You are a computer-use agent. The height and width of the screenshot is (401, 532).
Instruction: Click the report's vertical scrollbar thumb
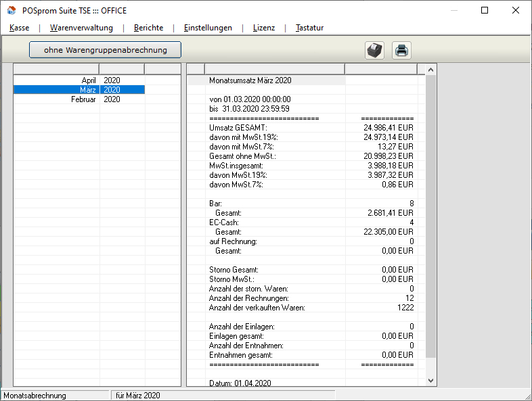[431, 216]
